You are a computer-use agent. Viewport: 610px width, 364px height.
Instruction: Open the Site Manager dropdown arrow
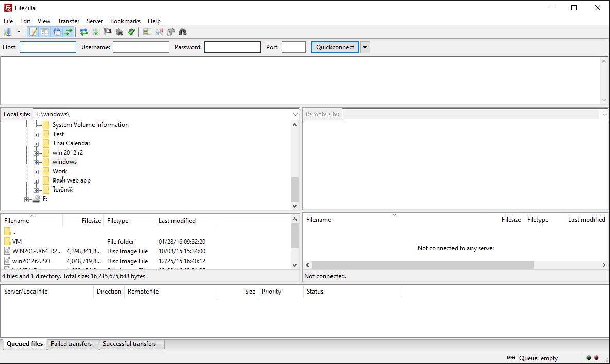pyautogui.click(x=19, y=32)
